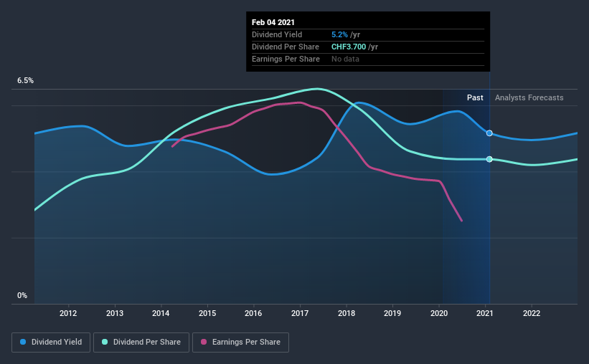The width and height of the screenshot is (589, 364).
Task: Click the 2014 x-axis label
Action: tap(161, 313)
